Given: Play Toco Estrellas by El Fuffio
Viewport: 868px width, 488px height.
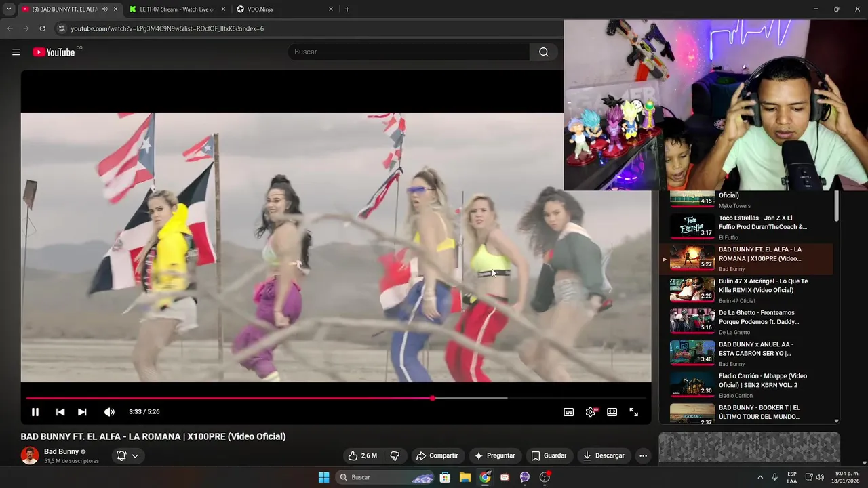Looking at the screenshot, I should pyautogui.click(x=746, y=227).
